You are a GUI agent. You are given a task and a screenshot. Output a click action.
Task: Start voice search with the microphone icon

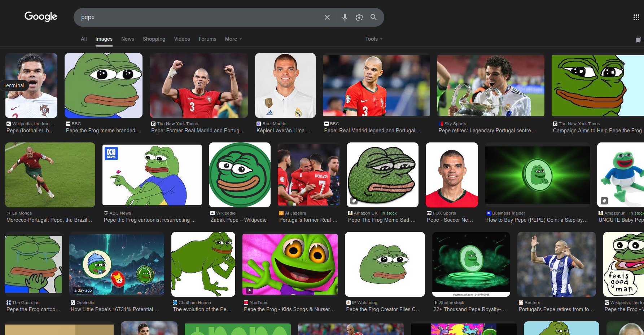(x=345, y=17)
